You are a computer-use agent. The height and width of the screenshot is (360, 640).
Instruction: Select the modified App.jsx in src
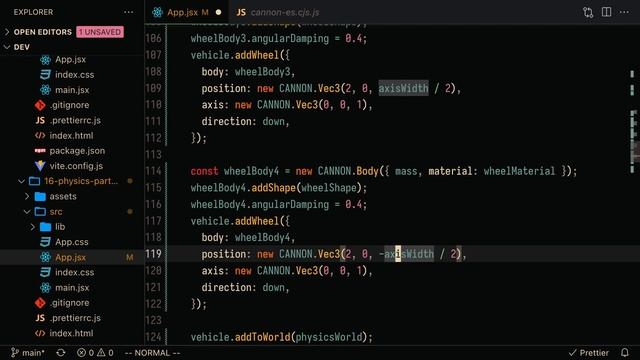coord(71,257)
